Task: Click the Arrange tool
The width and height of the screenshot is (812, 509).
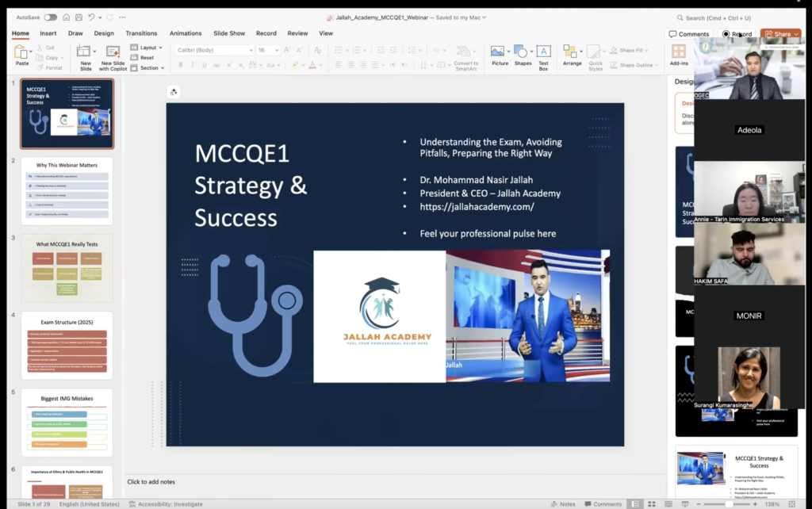Action: tap(572, 55)
